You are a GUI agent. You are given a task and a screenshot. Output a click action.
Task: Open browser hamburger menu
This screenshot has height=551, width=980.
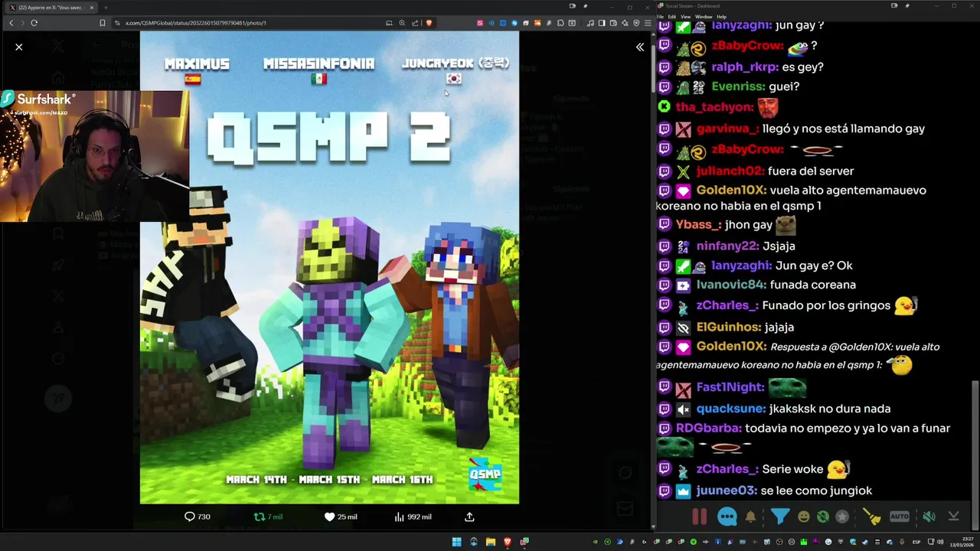(x=648, y=23)
